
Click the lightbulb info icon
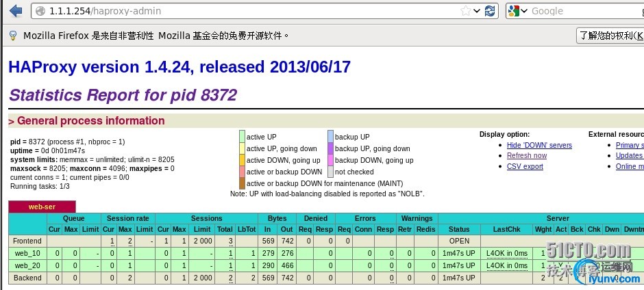[13, 36]
